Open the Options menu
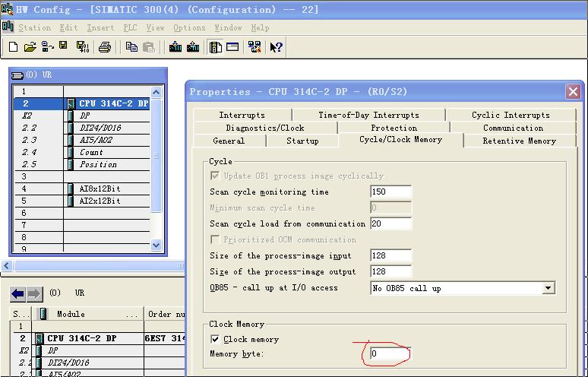Screen dimensions: 588x377 [189, 28]
